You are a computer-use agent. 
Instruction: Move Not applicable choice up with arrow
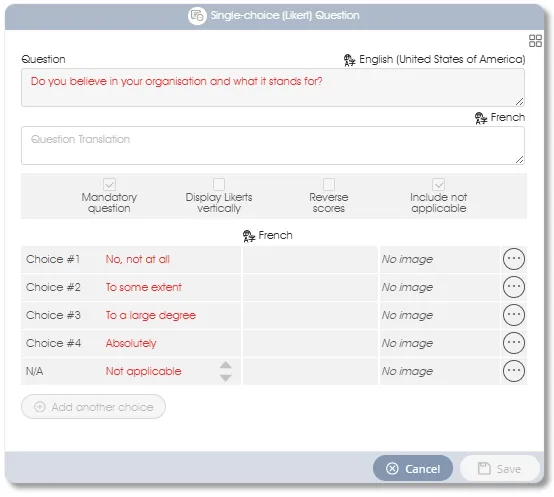pyautogui.click(x=225, y=365)
